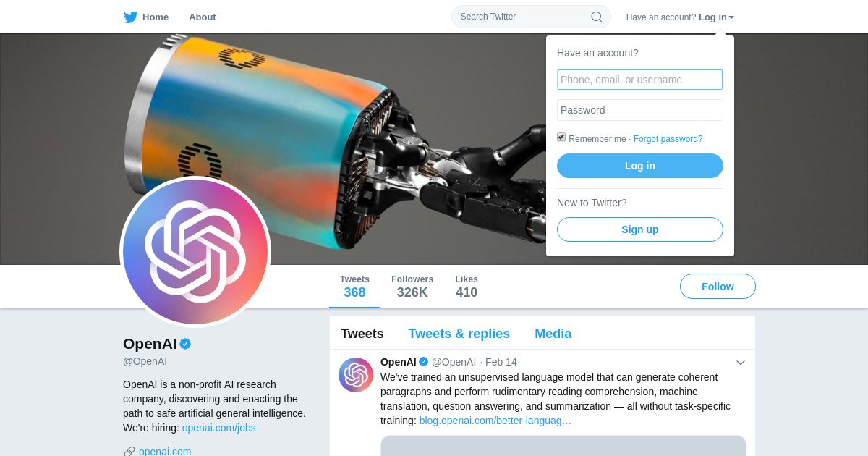Switch to the Tweets & replies tab

459,334
